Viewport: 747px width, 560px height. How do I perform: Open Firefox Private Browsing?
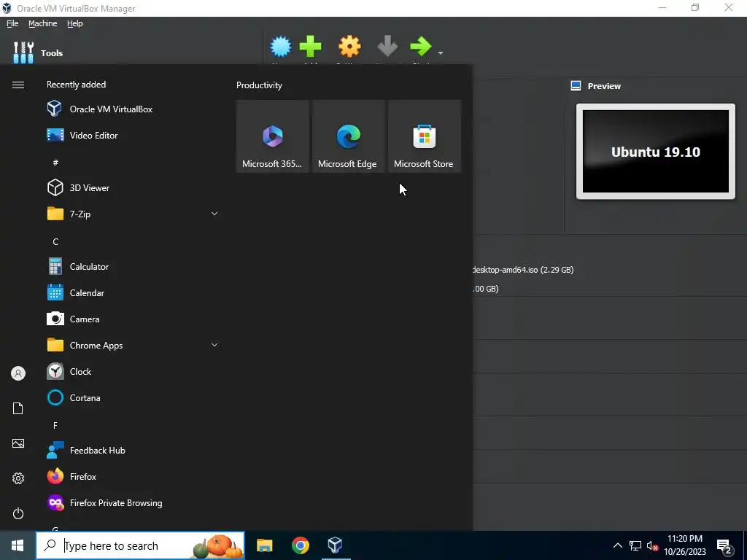[x=133, y=503]
